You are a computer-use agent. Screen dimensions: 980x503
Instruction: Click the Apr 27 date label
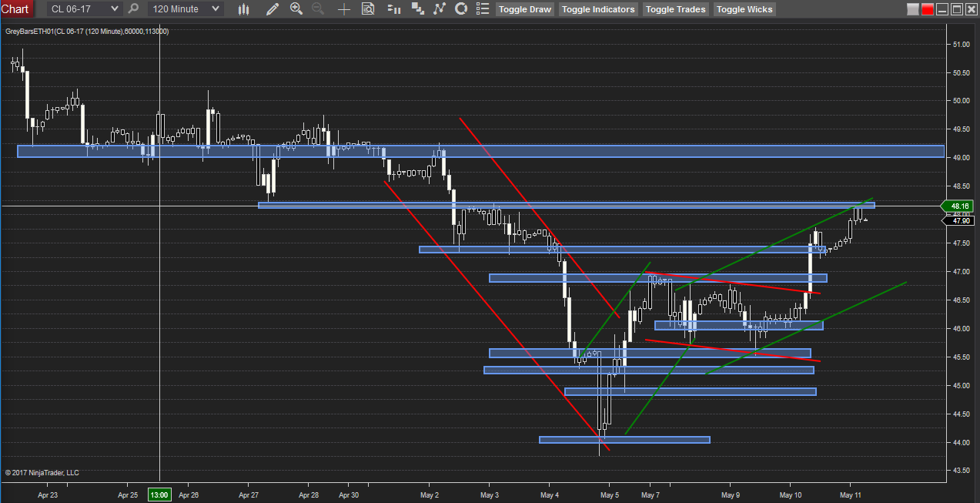(x=249, y=495)
